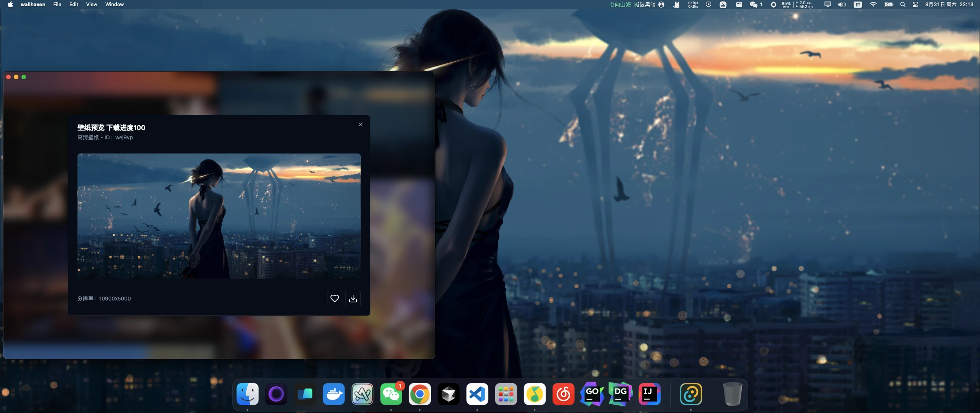Launch Visual Studio Code from the Dock
980x413 pixels.
coord(477,394)
